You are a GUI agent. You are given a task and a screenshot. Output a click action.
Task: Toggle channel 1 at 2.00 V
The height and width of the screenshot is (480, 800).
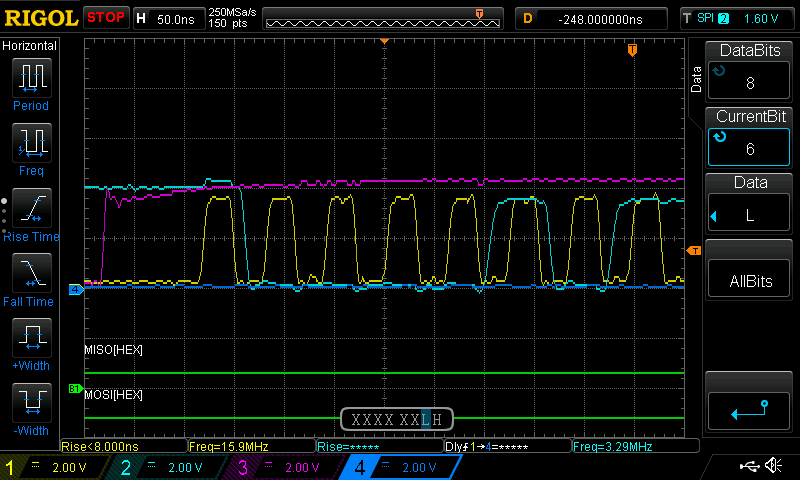click(55, 467)
